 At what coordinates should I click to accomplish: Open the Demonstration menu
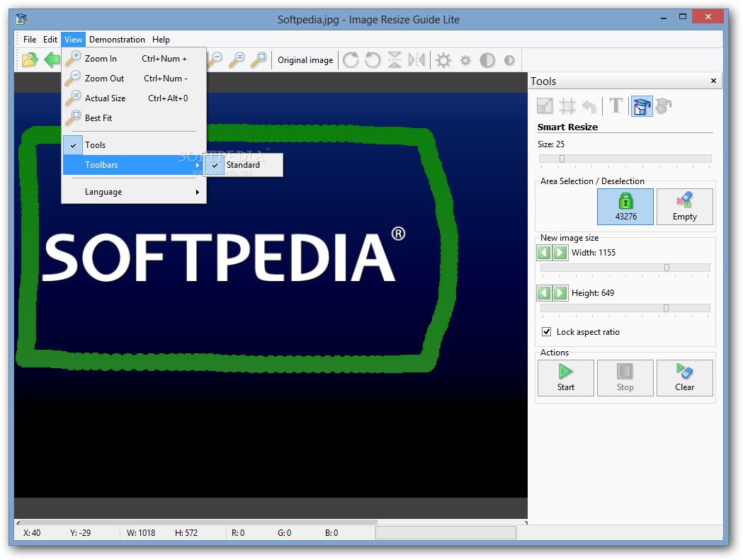[117, 40]
